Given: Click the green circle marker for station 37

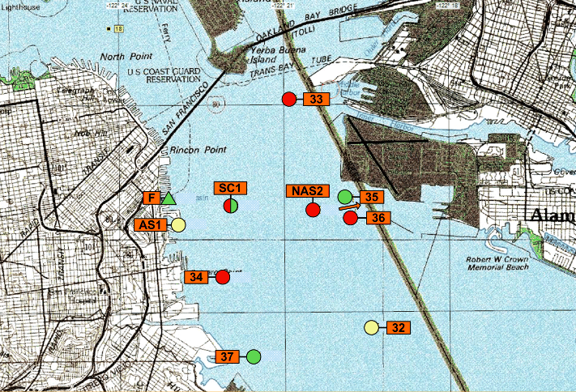Looking at the screenshot, I should (x=254, y=356).
